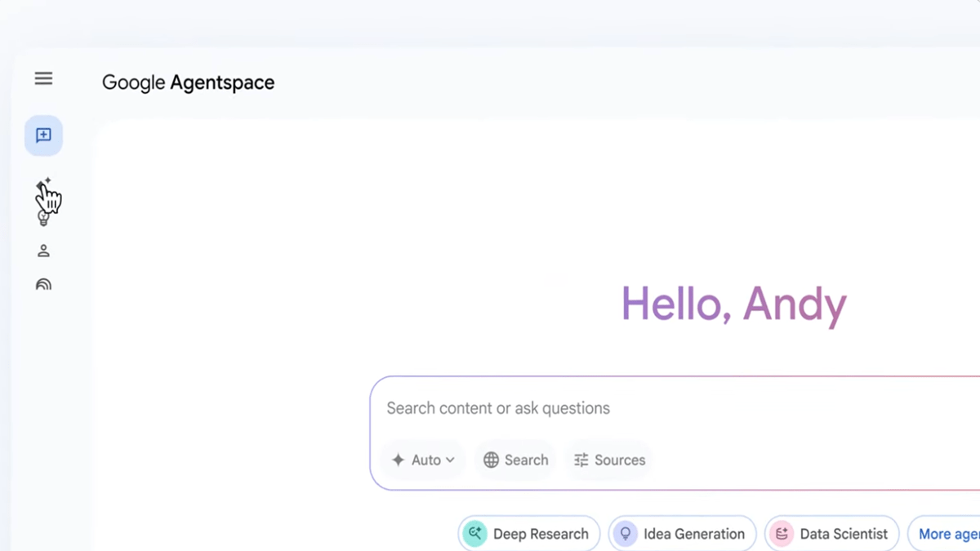Open the hamburger main menu

[43, 78]
